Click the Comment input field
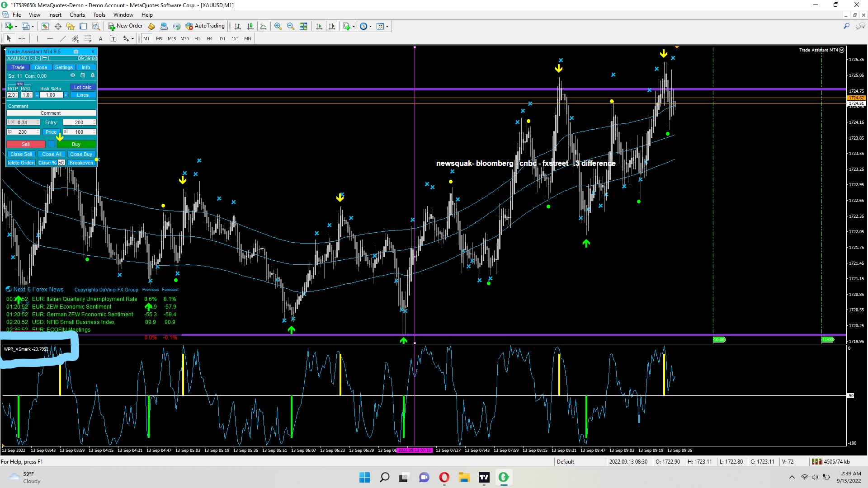This screenshot has width=868, height=488. tap(51, 113)
